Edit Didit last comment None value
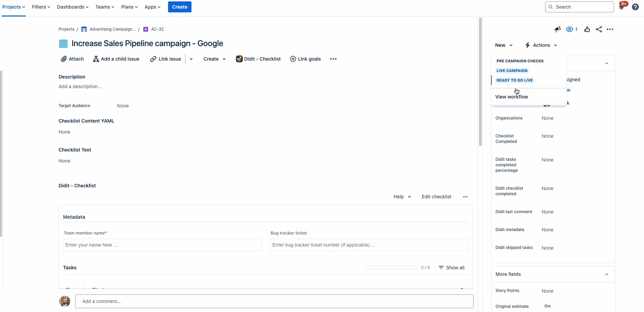 tap(547, 212)
